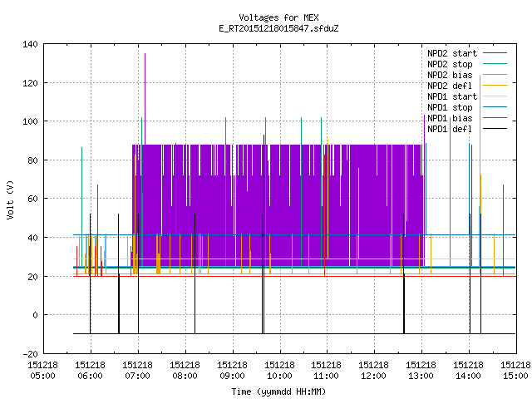Click the 20 y-axis tick label
The height and width of the screenshot is (399, 532).
[x=32, y=277]
